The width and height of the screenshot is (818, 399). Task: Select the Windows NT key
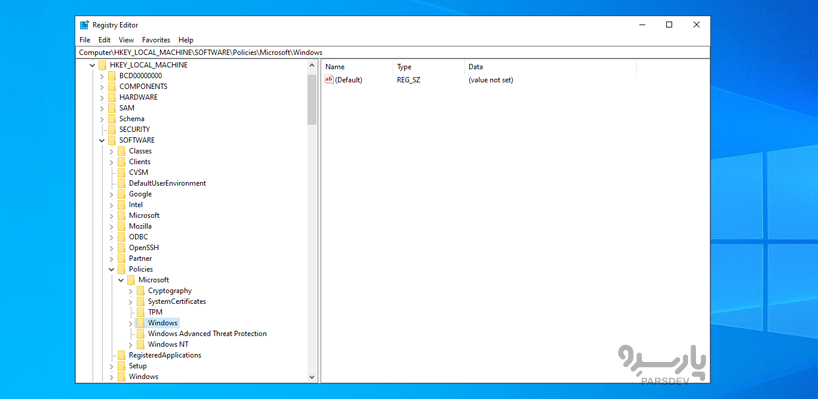[x=168, y=345]
